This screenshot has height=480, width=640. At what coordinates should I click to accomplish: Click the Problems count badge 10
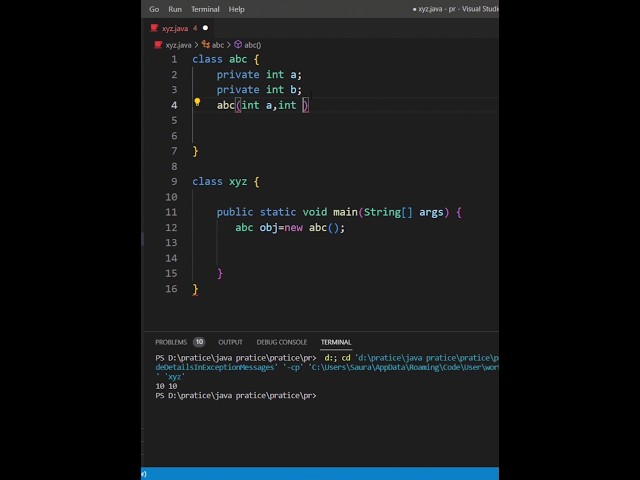[199, 342]
